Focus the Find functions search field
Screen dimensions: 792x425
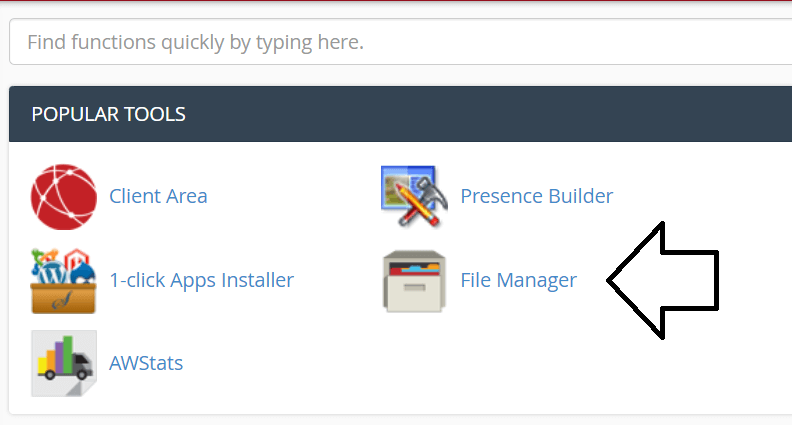(x=400, y=43)
